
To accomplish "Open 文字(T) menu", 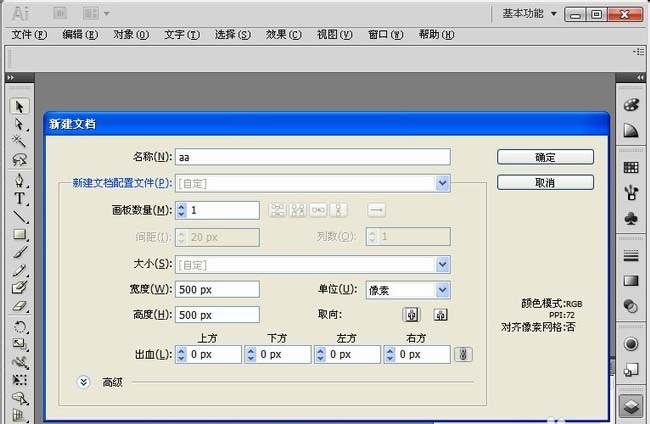I will [182, 34].
